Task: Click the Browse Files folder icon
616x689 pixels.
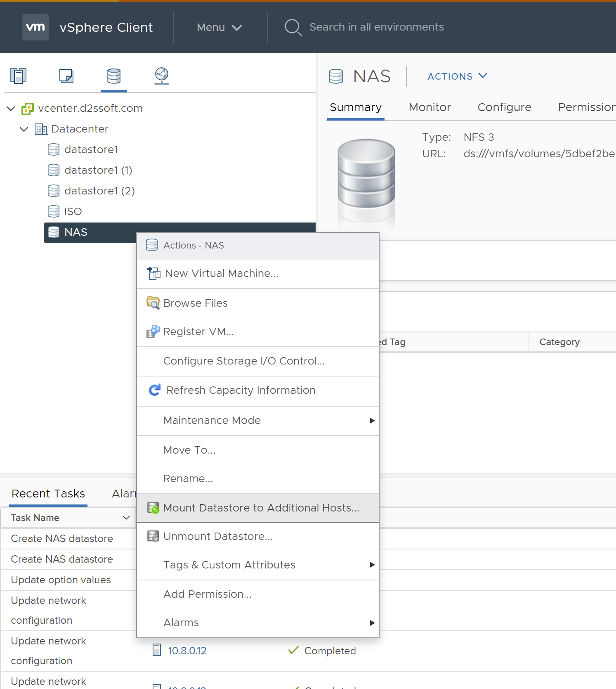Action: 153,303
